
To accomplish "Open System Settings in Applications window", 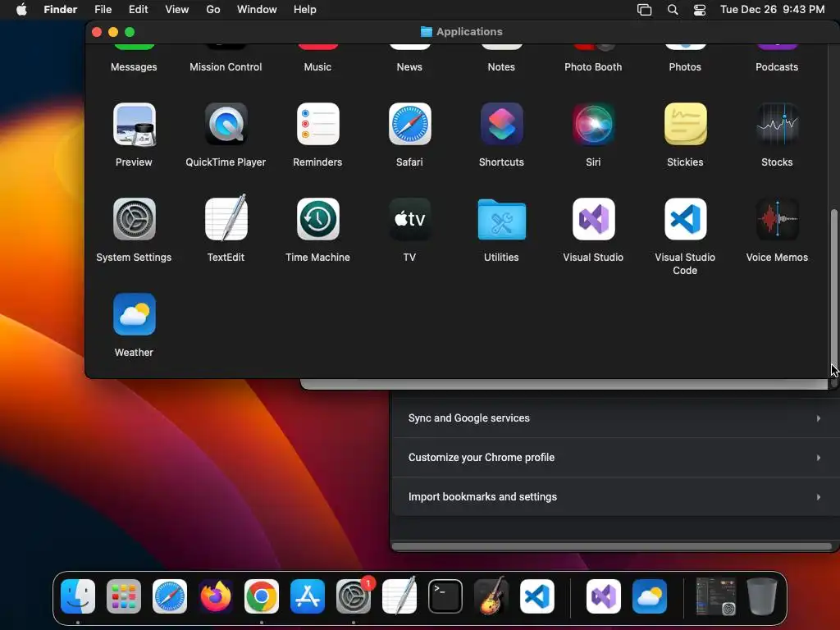I will (134, 219).
